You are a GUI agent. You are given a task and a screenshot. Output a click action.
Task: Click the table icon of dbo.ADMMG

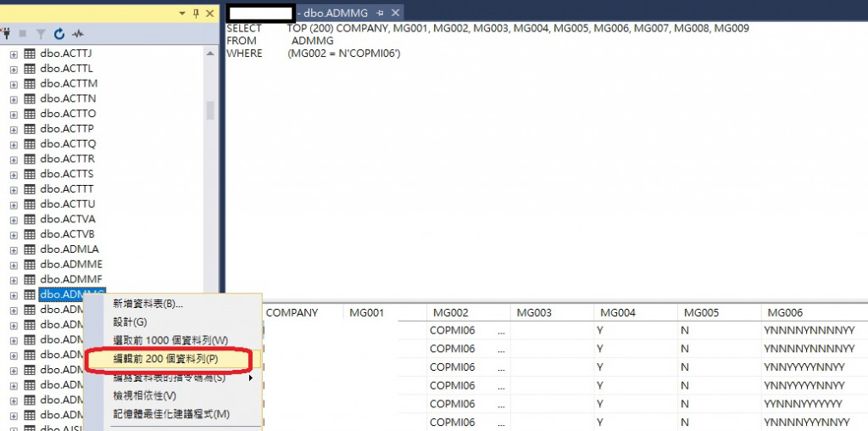point(30,294)
